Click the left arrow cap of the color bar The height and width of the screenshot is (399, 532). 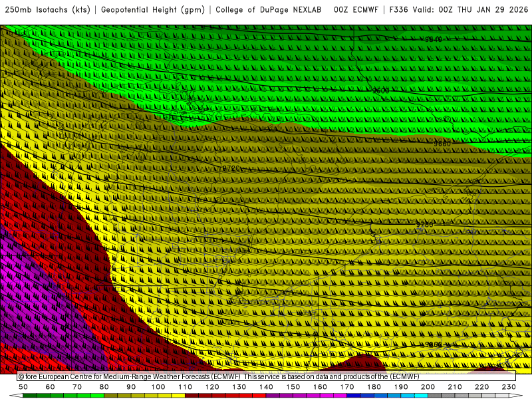coord(16,396)
